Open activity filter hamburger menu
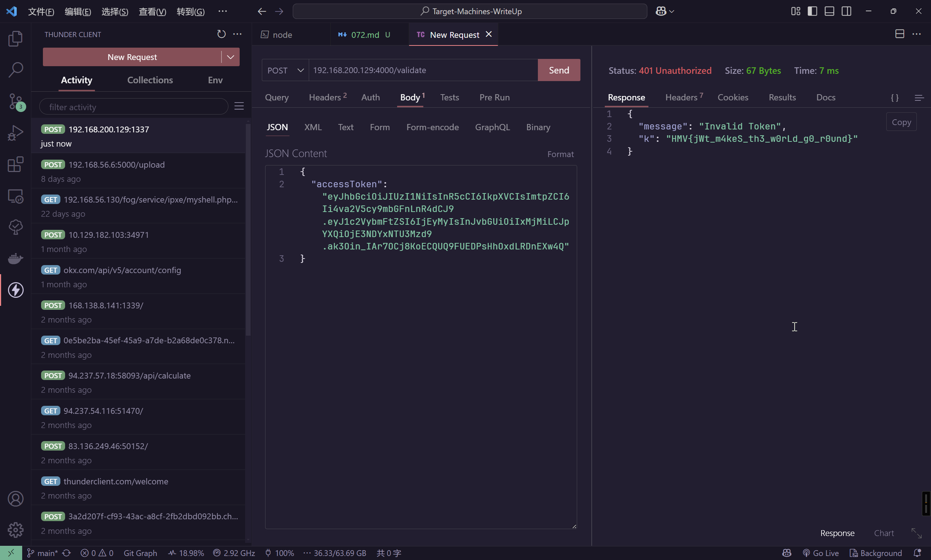The image size is (931, 560). pyautogui.click(x=239, y=107)
